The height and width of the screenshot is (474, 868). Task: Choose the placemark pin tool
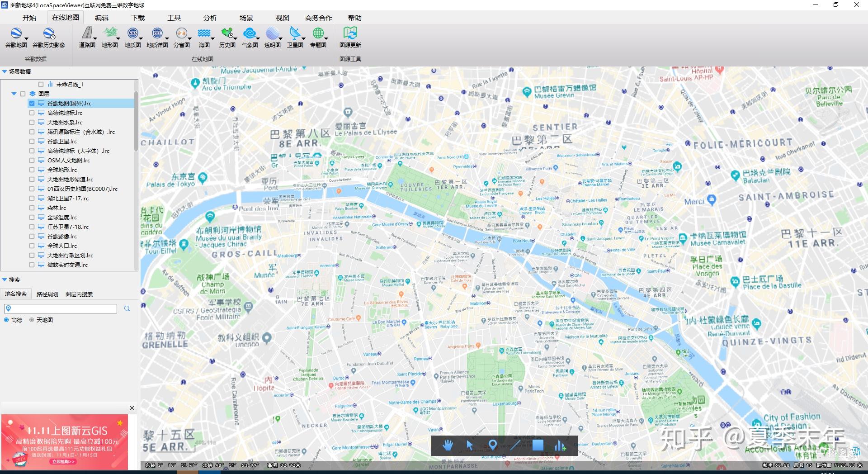(493, 446)
